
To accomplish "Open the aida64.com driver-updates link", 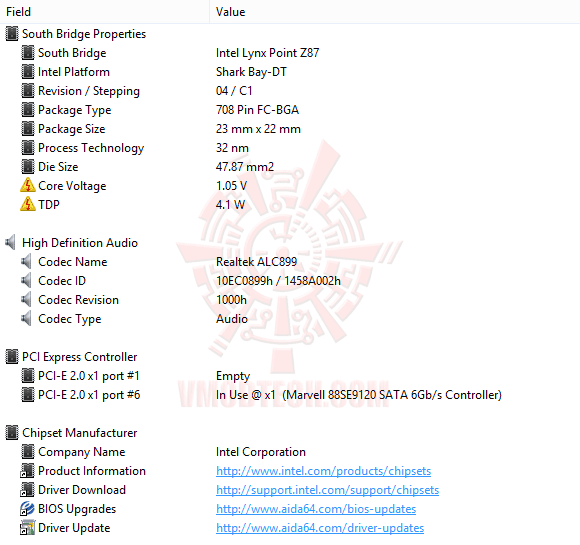I will tap(320, 528).
